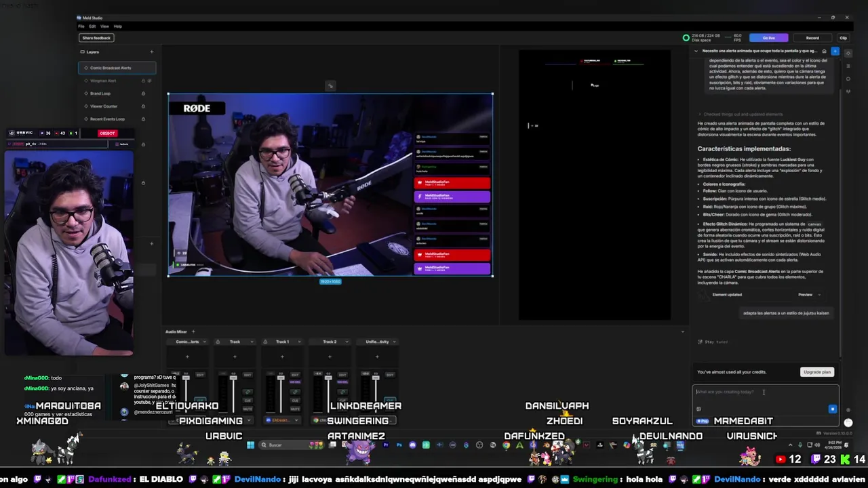Viewport: 868px width, 488px height.
Task: Add an effect to Unifie...tivity track
Action: coord(377,357)
